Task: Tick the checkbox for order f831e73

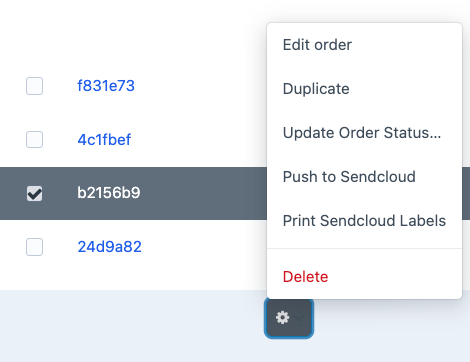Action: pyautogui.click(x=34, y=86)
